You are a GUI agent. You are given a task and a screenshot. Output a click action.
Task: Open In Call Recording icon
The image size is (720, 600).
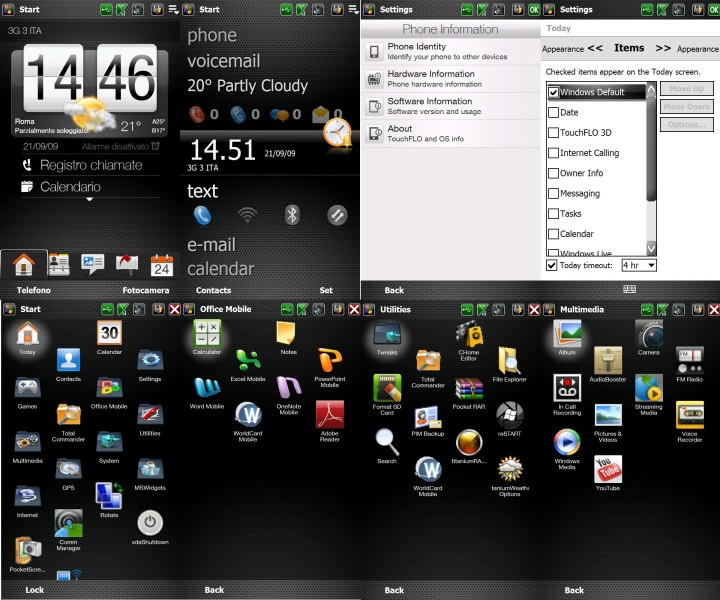(567, 388)
